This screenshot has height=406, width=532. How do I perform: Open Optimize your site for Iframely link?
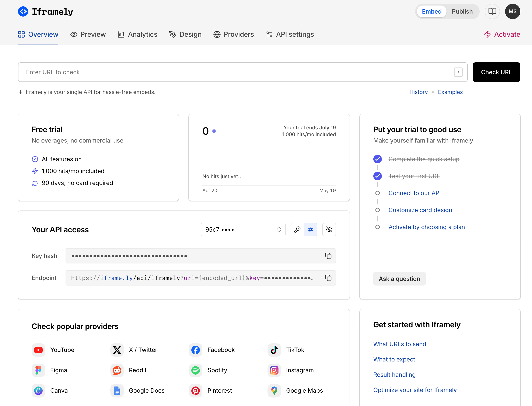(x=415, y=390)
